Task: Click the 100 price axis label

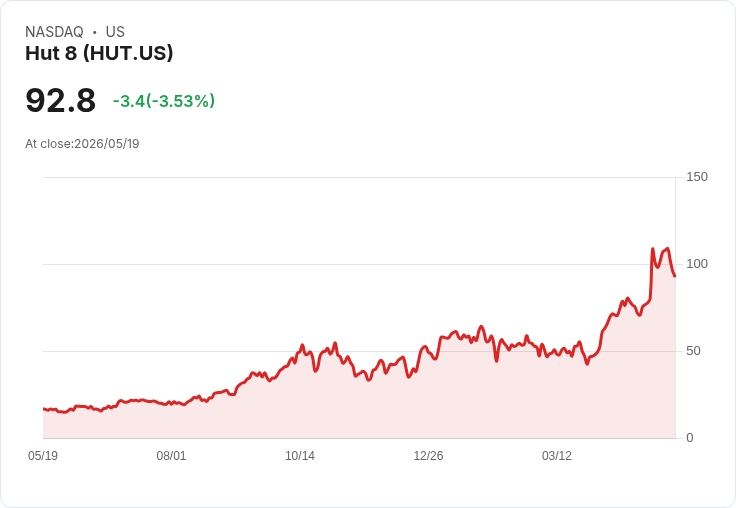Action: pyautogui.click(x=697, y=264)
